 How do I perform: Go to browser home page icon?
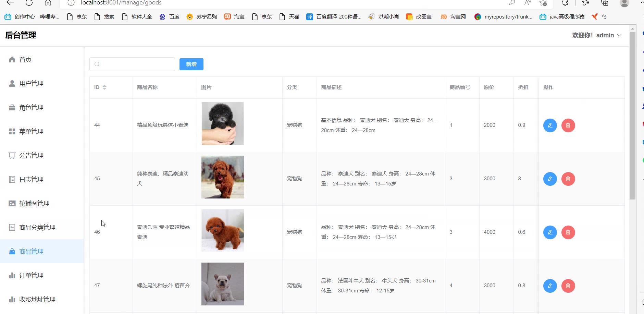tap(48, 3)
